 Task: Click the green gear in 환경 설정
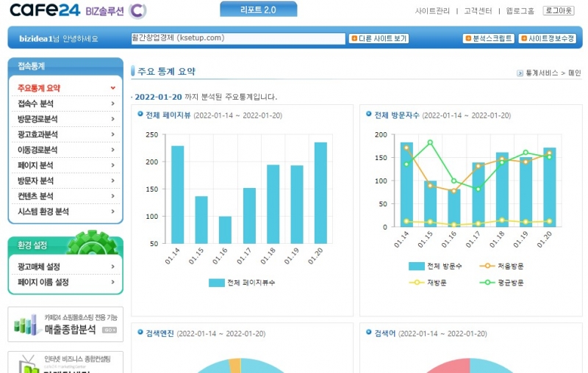pos(93,242)
